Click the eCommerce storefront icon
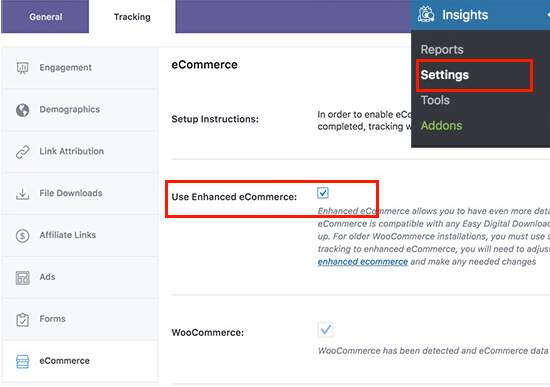550x387 pixels. coord(22,361)
